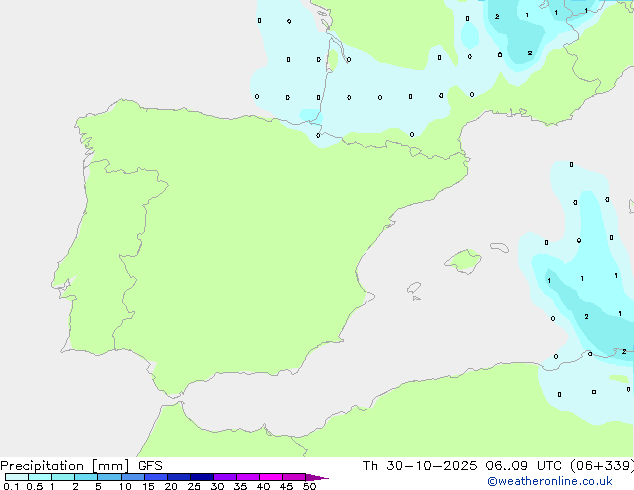Screen dimensions: 634x490
Task: Click the 0.1–0.5 mm palest cyan legend swatch
Action: [x=17, y=477]
